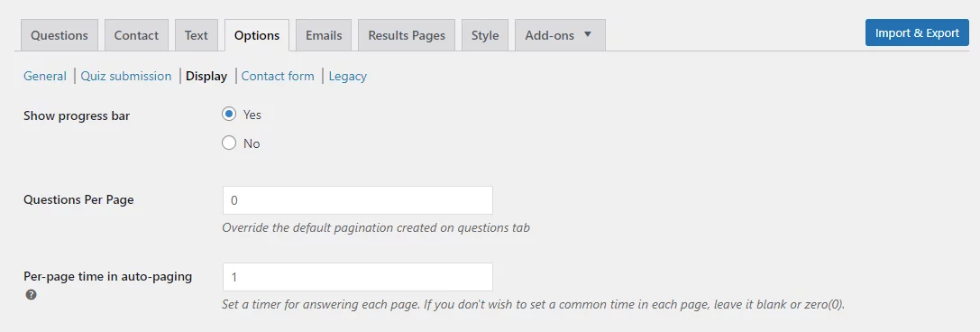The height and width of the screenshot is (332, 980).
Task: Open the Questions tab
Action: [60, 35]
